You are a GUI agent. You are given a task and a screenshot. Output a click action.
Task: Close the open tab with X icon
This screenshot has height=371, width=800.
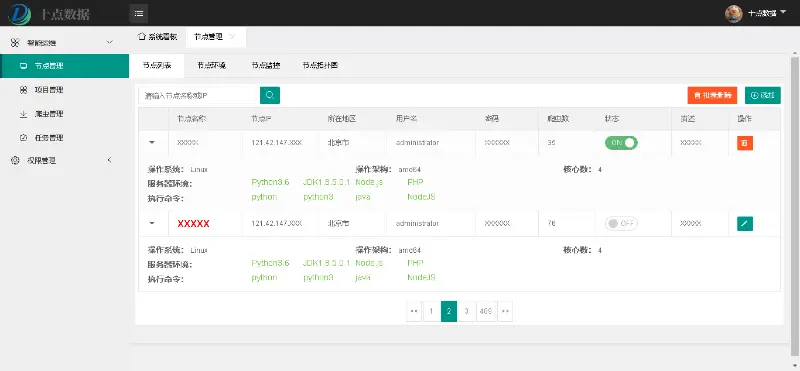232,37
